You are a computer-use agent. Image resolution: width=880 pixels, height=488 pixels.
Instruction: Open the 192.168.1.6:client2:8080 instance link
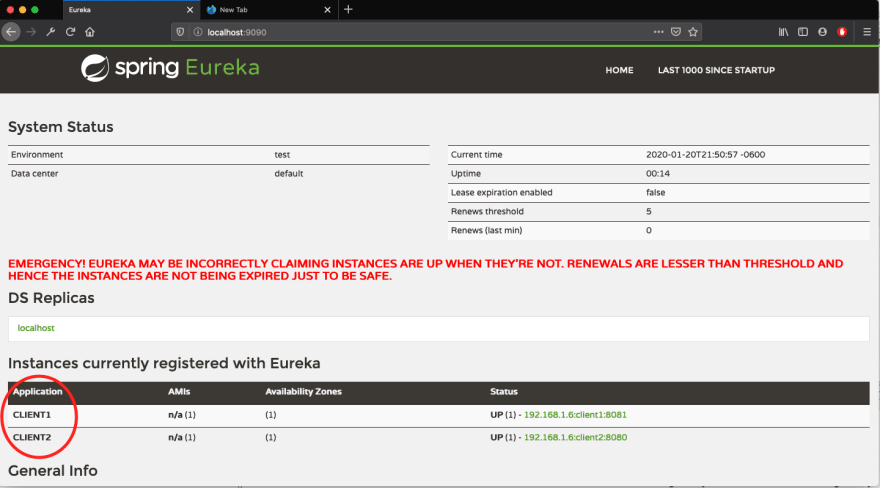tap(575, 438)
